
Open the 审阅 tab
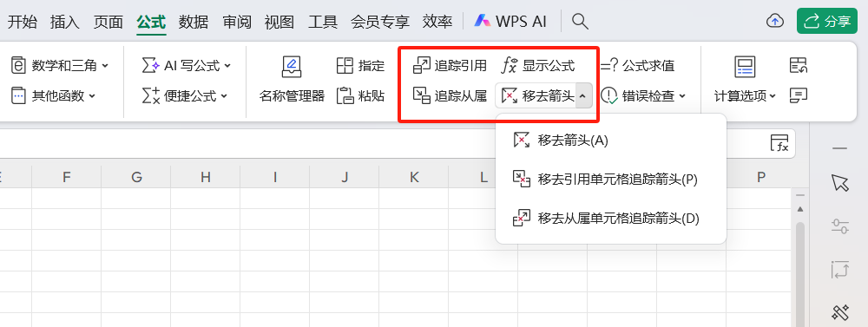click(237, 22)
